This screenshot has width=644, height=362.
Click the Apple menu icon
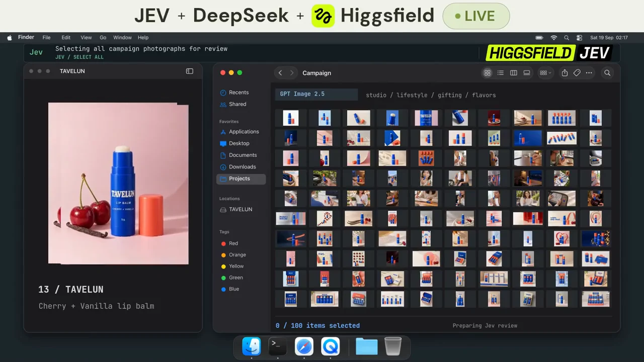(x=10, y=38)
